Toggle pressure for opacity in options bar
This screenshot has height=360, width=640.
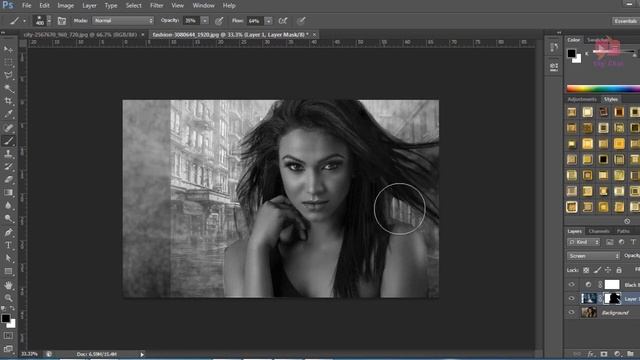[x=219, y=21]
